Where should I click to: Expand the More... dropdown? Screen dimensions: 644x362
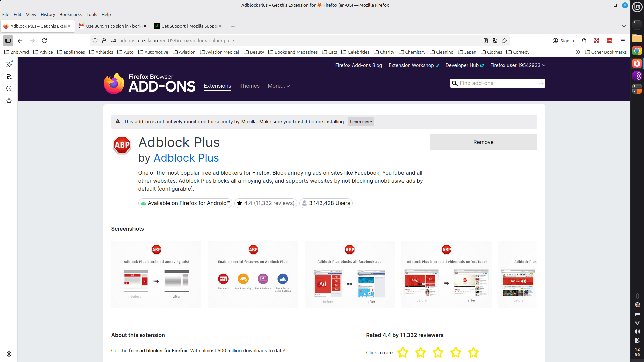[278, 86]
